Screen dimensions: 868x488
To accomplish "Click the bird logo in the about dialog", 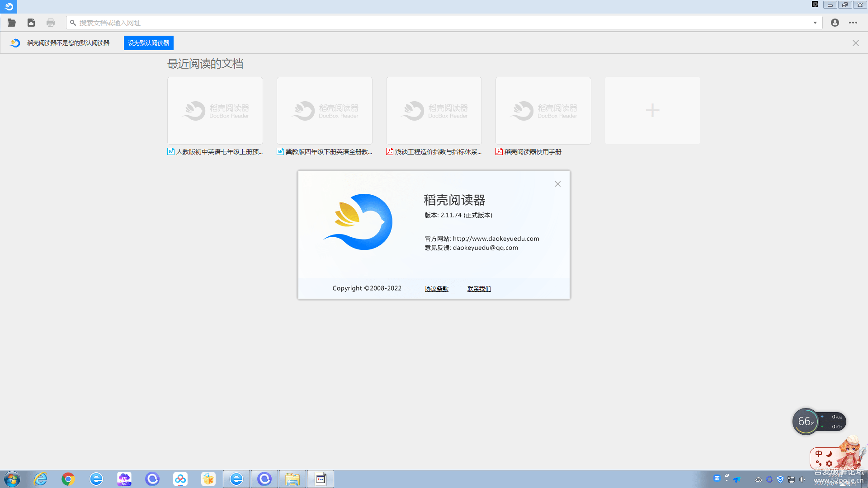I will click(358, 222).
